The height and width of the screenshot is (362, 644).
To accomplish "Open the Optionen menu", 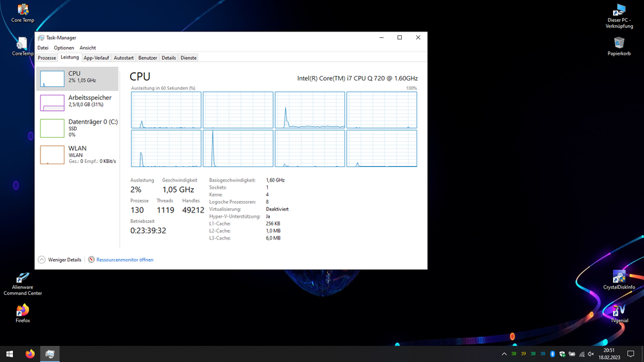I will [64, 48].
